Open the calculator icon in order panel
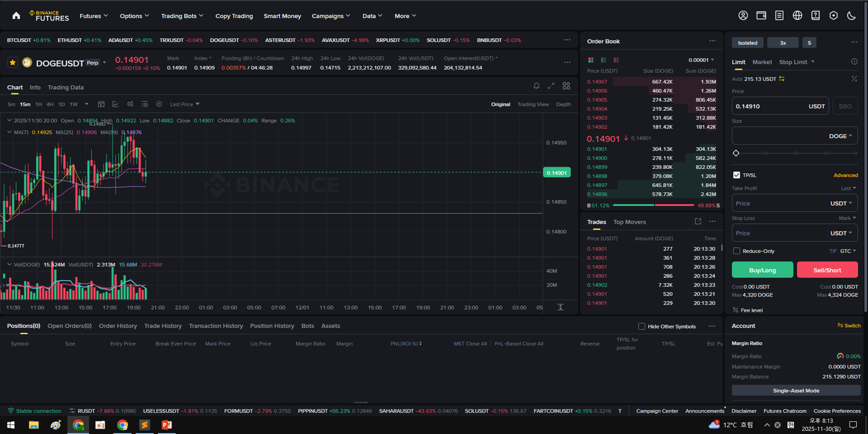Image resolution: width=868 pixels, height=434 pixels. tap(854, 79)
